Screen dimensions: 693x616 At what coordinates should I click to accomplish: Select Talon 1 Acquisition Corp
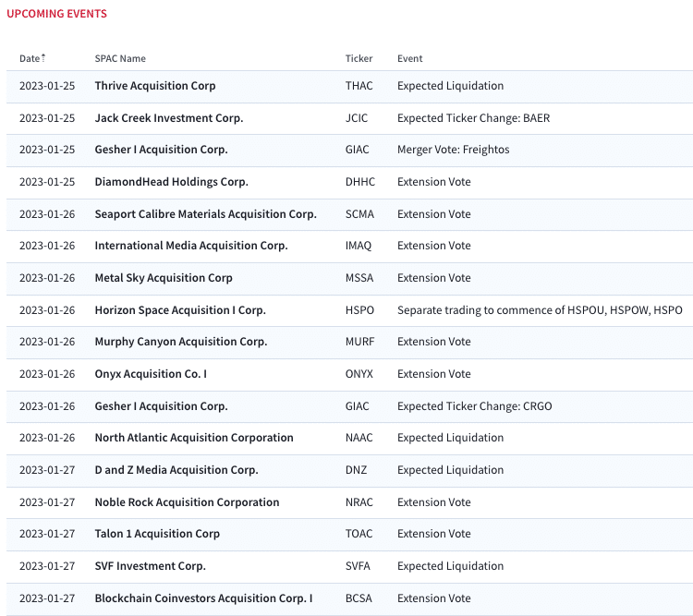[157, 534]
